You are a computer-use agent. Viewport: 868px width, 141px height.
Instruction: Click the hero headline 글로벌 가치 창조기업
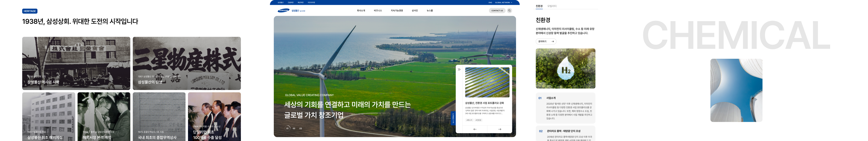pos(314,115)
